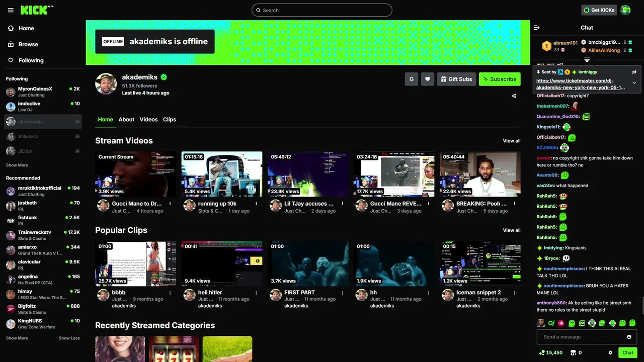Open the user avatar menu at top right

pos(625,10)
